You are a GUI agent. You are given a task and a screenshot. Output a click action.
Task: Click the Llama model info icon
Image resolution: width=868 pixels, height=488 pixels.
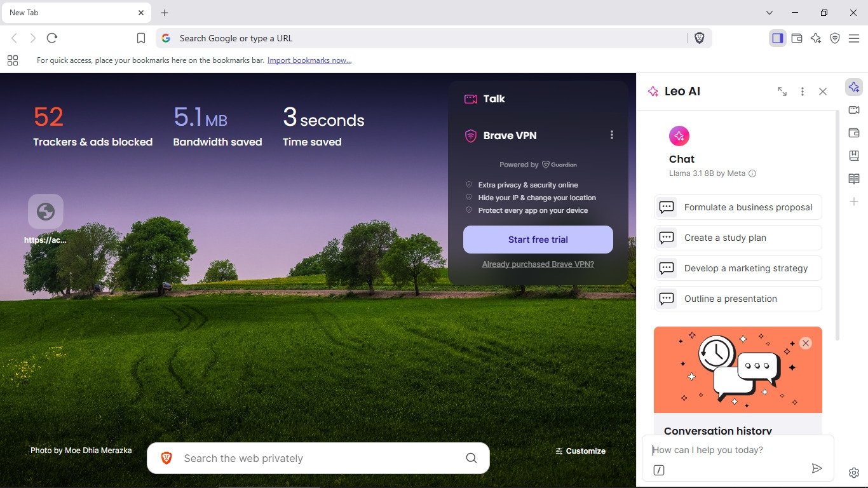[x=752, y=173]
